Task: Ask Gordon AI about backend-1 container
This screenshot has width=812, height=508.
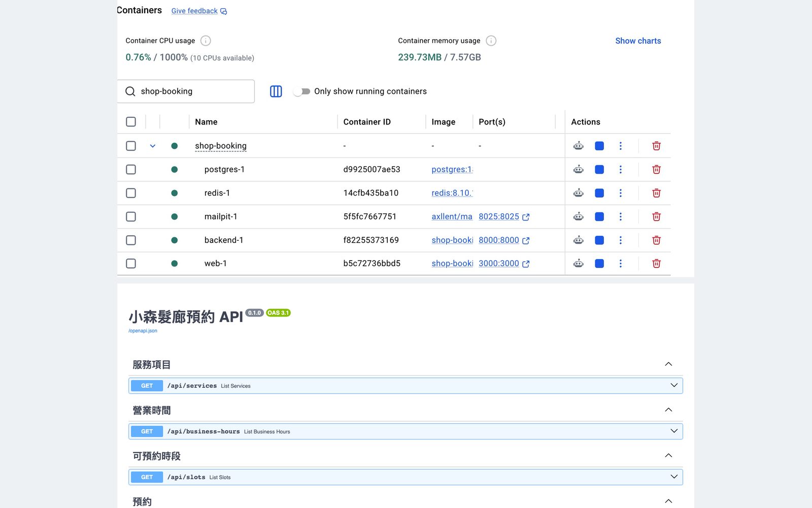Action: point(578,240)
